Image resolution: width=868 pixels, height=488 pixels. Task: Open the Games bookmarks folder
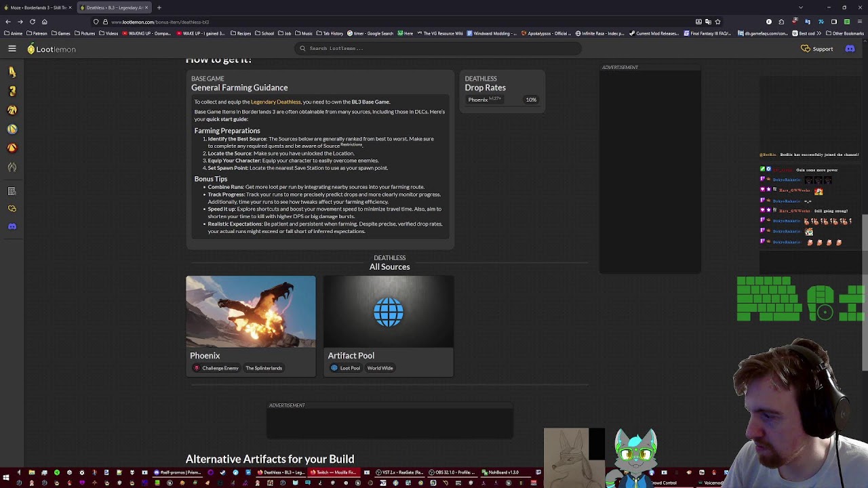pos(61,33)
